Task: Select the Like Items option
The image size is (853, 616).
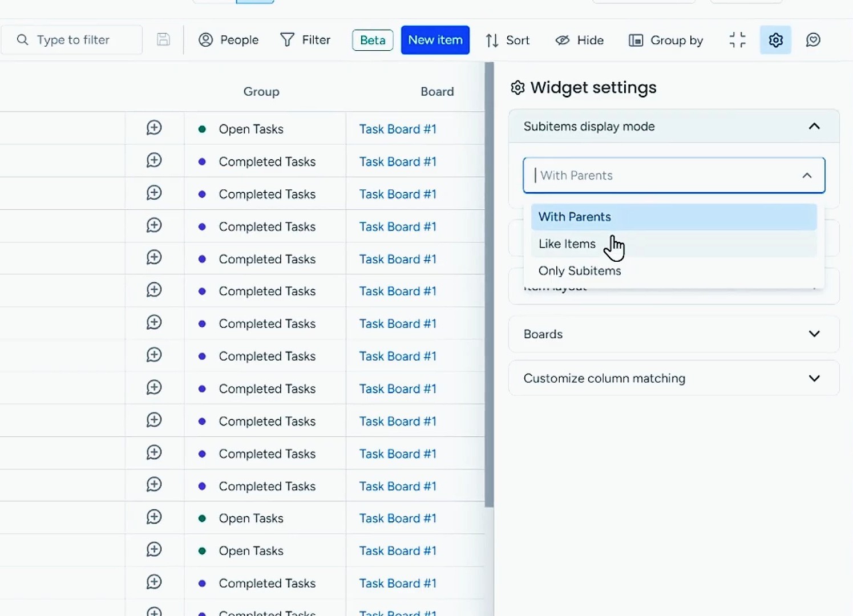Action: [x=567, y=244]
